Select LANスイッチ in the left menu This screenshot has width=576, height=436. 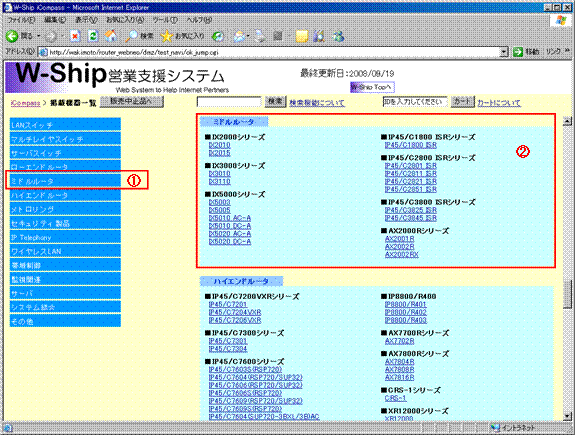[65, 125]
